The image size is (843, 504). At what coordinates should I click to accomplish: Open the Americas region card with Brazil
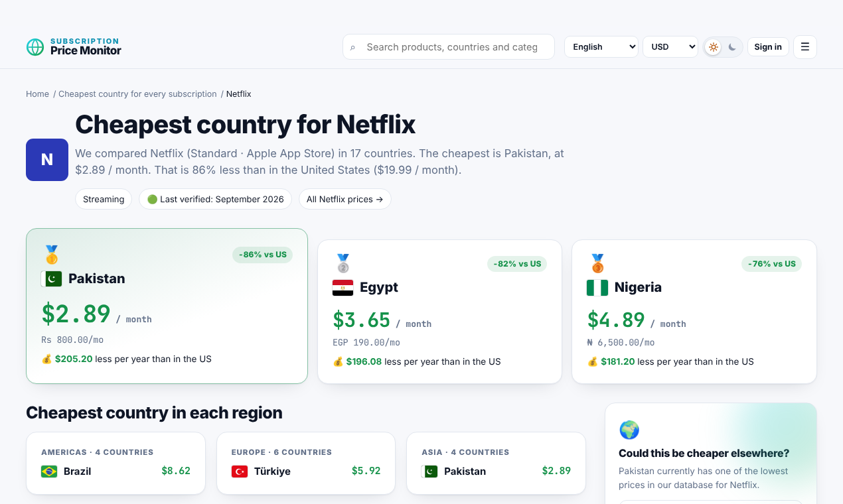click(115, 463)
